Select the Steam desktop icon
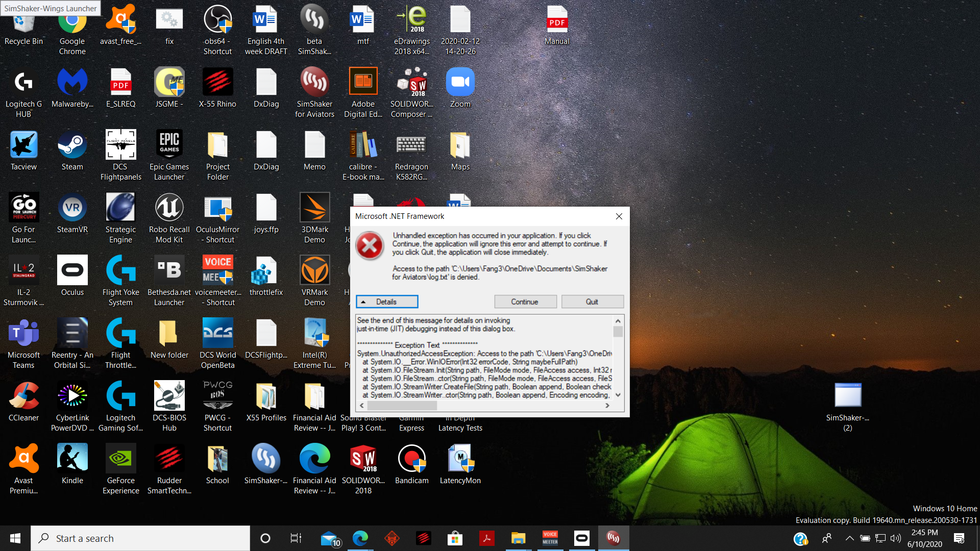Viewport: 980px width, 551px height. tap(72, 151)
